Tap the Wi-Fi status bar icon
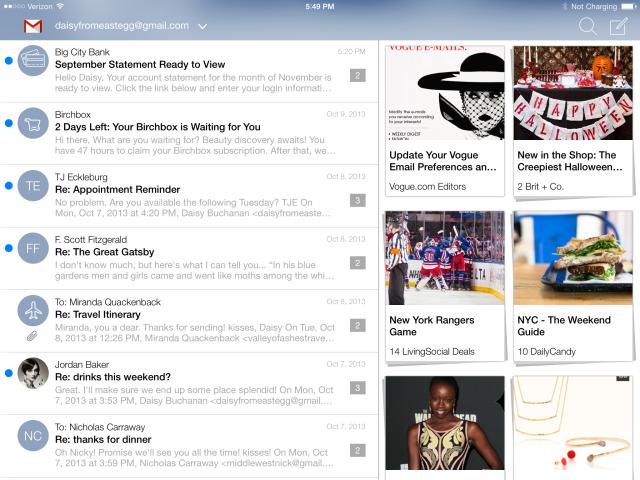 [60, 6]
